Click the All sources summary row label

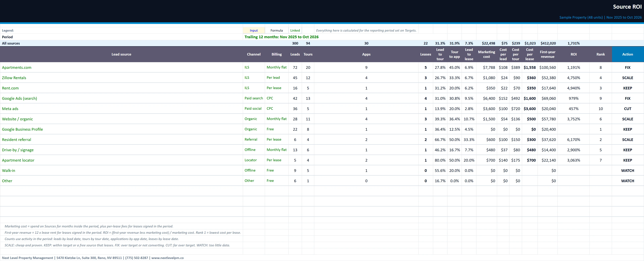11,43
